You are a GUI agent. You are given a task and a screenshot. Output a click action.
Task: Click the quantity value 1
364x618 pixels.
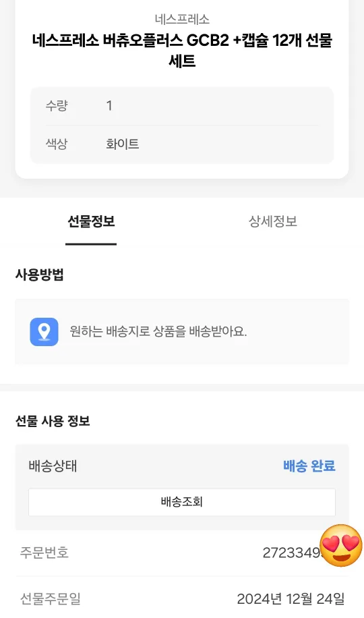pyautogui.click(x=109, y=106)
